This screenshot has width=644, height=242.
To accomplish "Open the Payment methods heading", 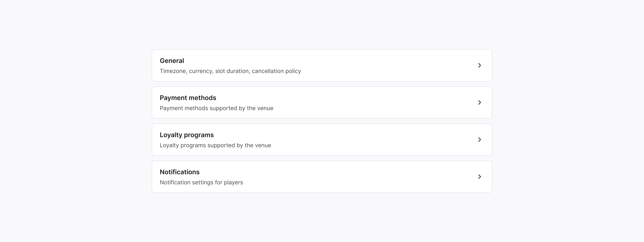I will tap(188, 98).
